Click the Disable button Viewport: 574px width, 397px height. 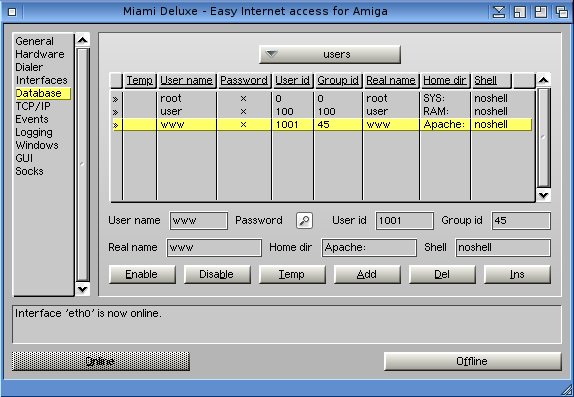[217, 274]
